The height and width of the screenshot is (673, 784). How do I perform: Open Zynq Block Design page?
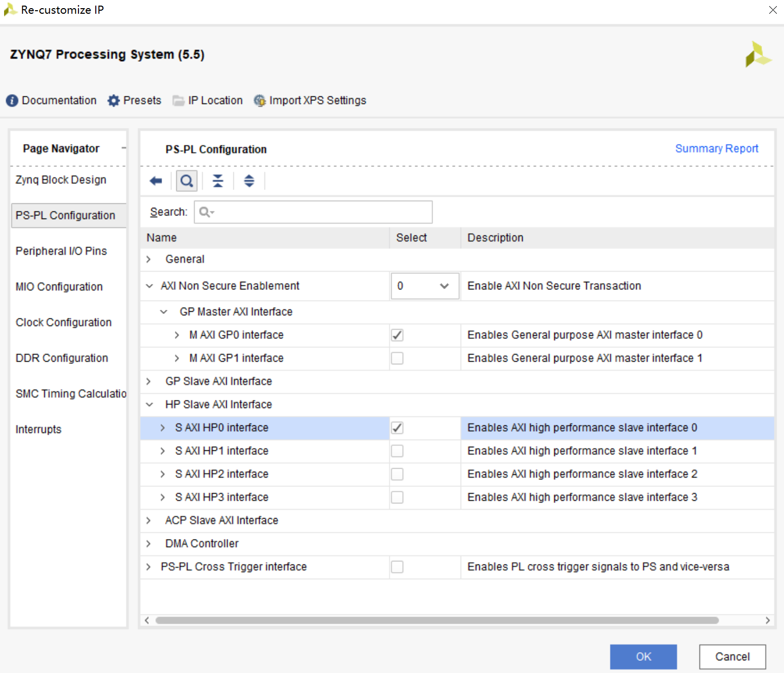click(x=61, y=180)
